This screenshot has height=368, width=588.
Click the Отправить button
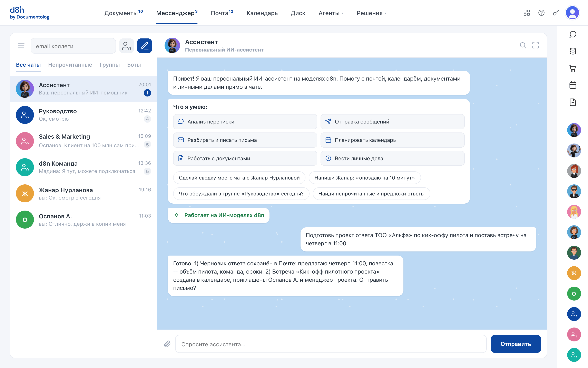tap(516, 344)
